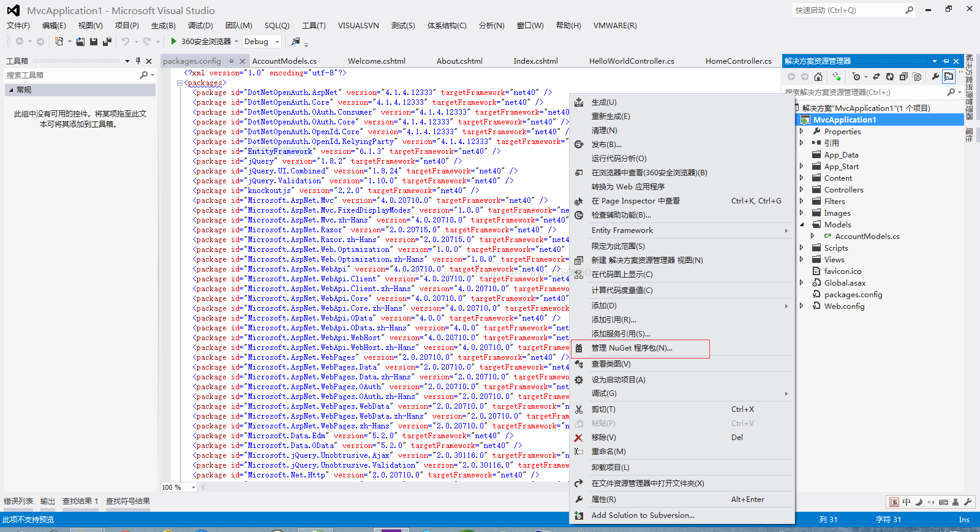This screenshot has height=532, width=980.
Task: Open the 100 % zoom dropdown
Action: click(193, 487)
